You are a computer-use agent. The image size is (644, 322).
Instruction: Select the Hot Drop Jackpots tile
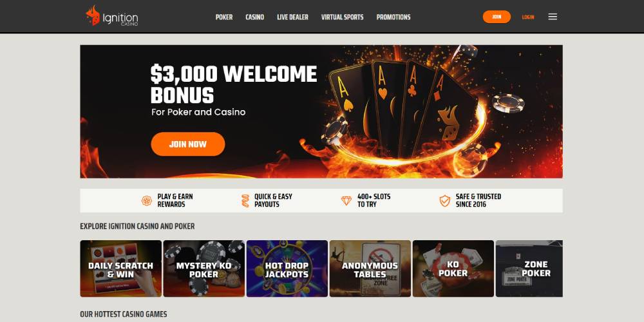[x=287, y=269]
